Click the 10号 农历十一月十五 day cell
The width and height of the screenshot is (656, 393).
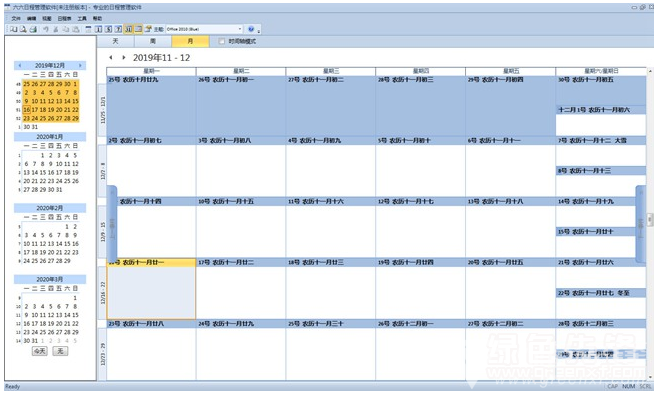[x=241, y=228]
